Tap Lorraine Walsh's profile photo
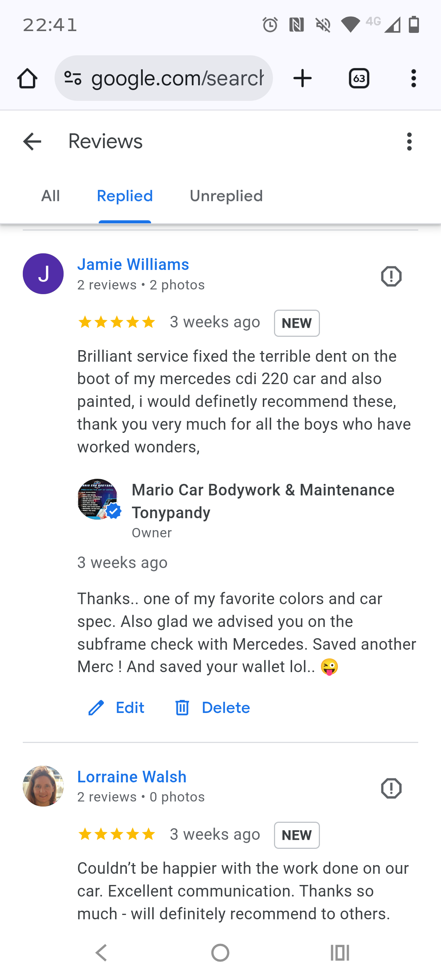The height and width of the screenshot is (980, 441). 43,786
